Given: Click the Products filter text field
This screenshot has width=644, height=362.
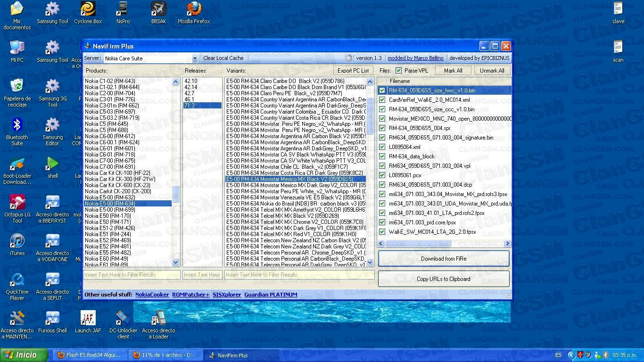Looking at the screenshot, I should pos(132,275).
